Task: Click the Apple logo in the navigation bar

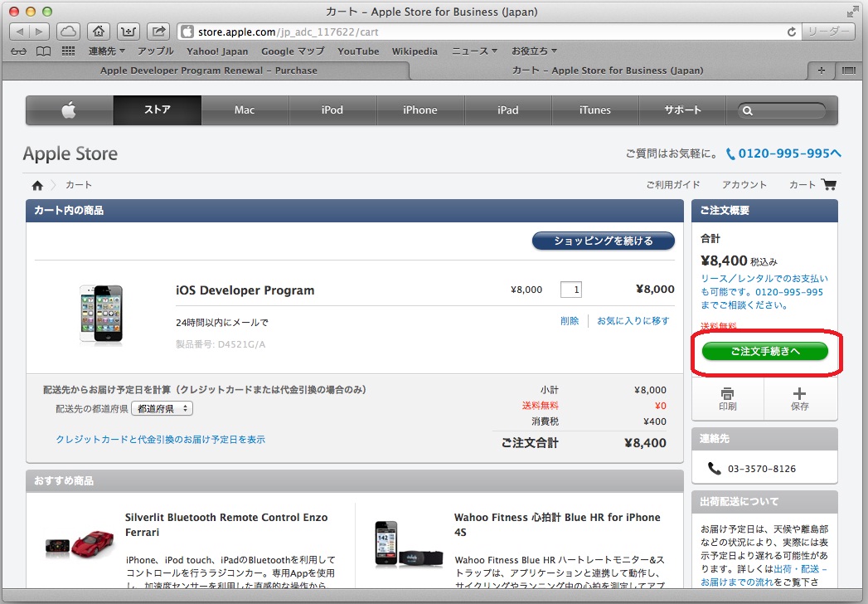Action: pyautogui.click(x=70, y=110)
